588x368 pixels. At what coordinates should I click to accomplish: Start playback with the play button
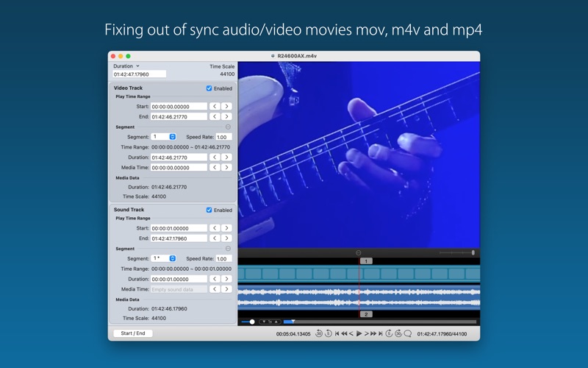[359, 333]
